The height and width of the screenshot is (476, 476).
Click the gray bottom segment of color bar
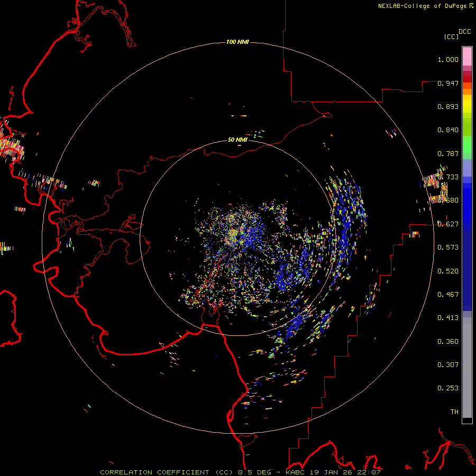click(x=467, y=368)
